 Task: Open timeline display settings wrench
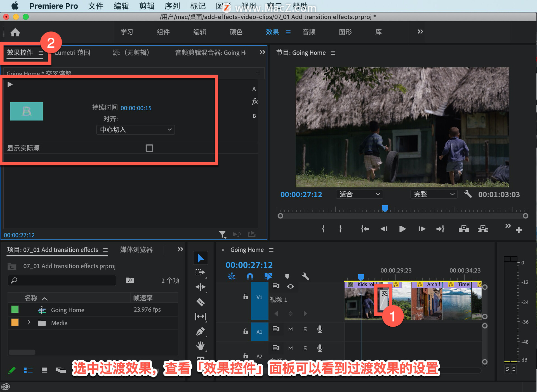click(x=305, y=277)
